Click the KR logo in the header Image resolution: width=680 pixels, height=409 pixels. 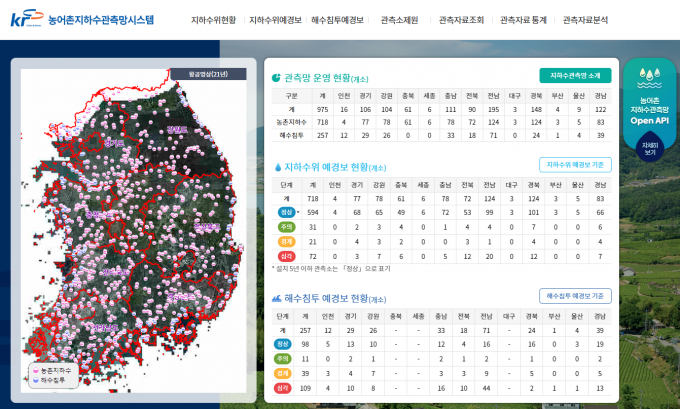[28, 19]
